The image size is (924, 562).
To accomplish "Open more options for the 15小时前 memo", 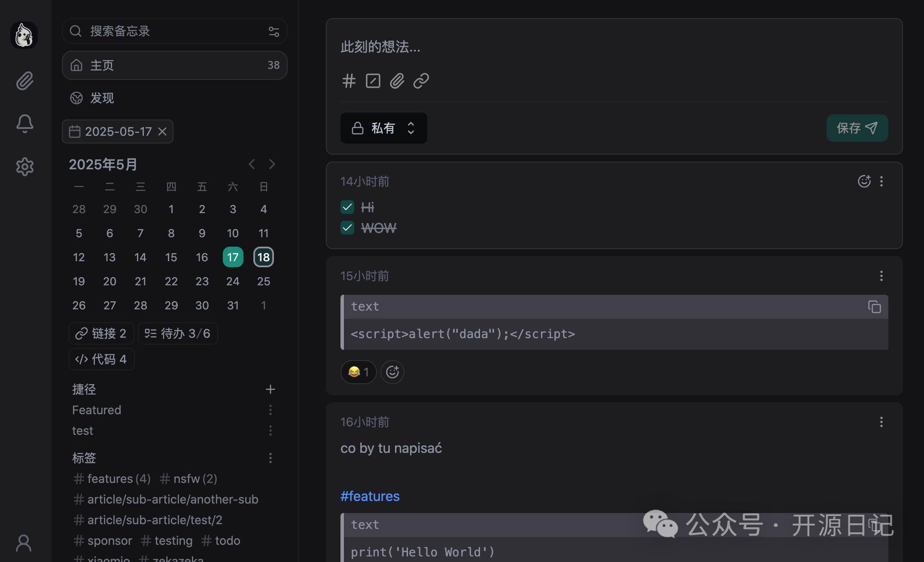I will tap(881, 276).
